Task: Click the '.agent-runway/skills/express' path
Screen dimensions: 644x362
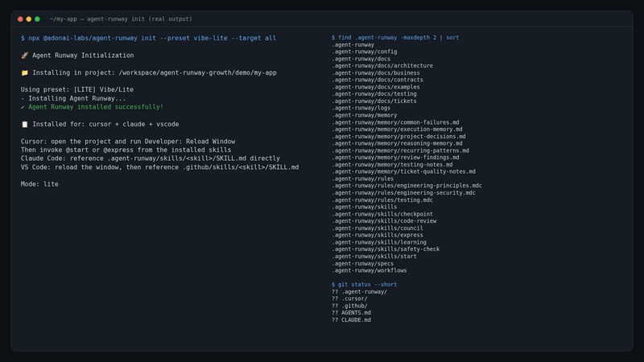Action: tap(378, 235)
